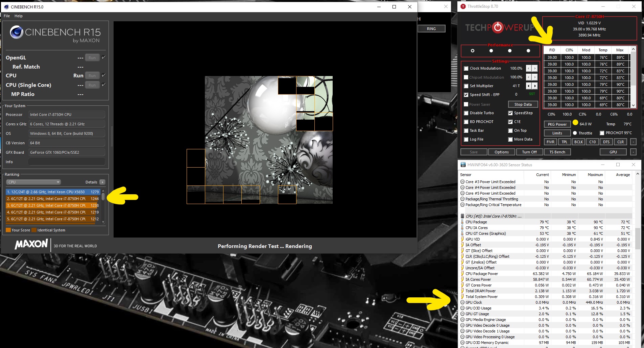Increase Set Multiplier with right arrow
644x348 pixels.
click(x=535, y=86)
